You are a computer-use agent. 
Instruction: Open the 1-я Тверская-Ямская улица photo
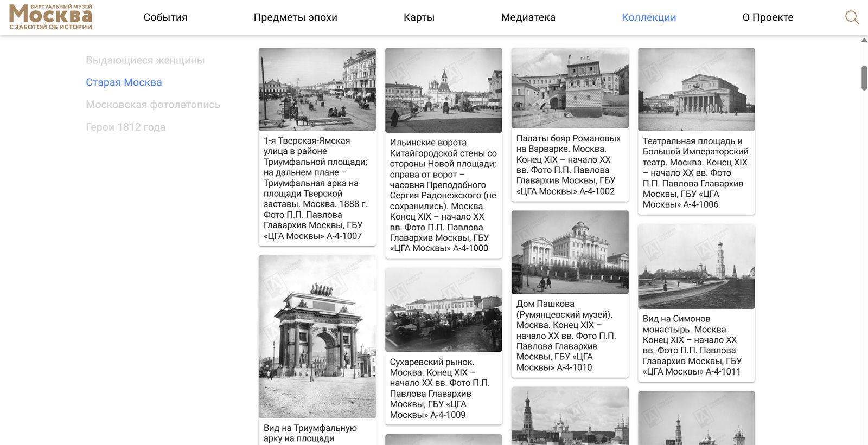click(x=317, y=89)
